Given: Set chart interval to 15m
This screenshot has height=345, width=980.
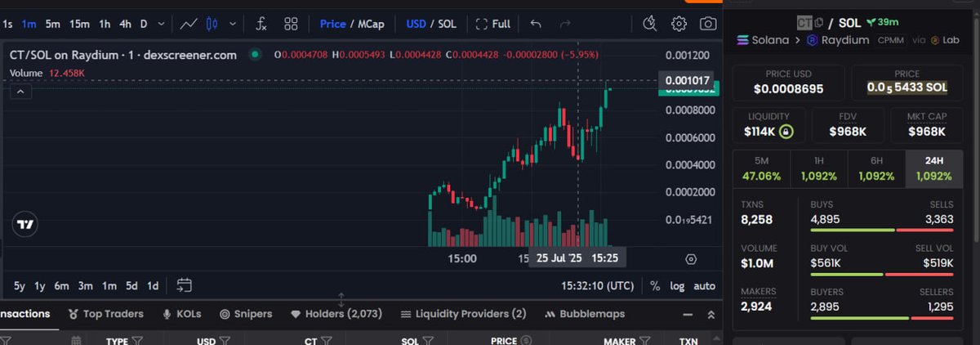Looking at the screenshot, I should click(x=79, y=24).
